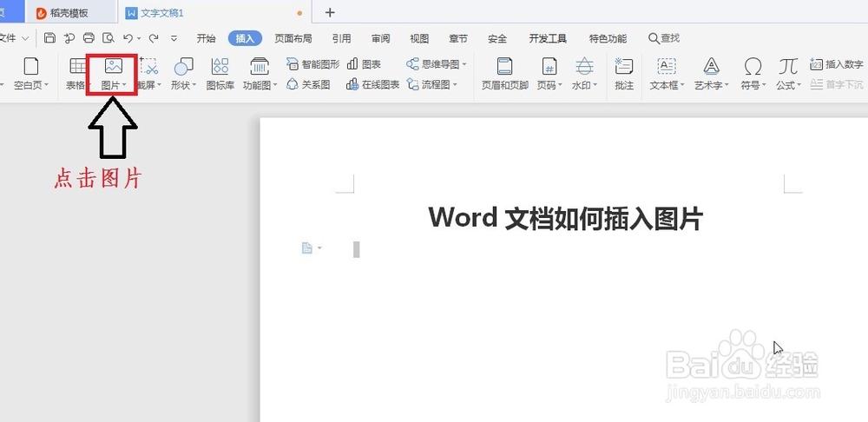Open the 页面布局 Page Layout tab
Screen dimensions: 868x422
[x=293, y=38]
